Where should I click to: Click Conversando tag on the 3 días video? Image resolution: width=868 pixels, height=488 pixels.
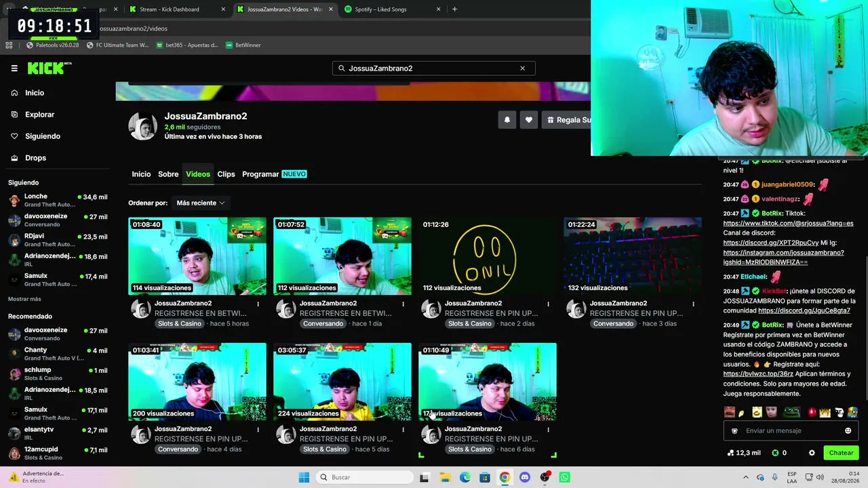coord(613,324)
